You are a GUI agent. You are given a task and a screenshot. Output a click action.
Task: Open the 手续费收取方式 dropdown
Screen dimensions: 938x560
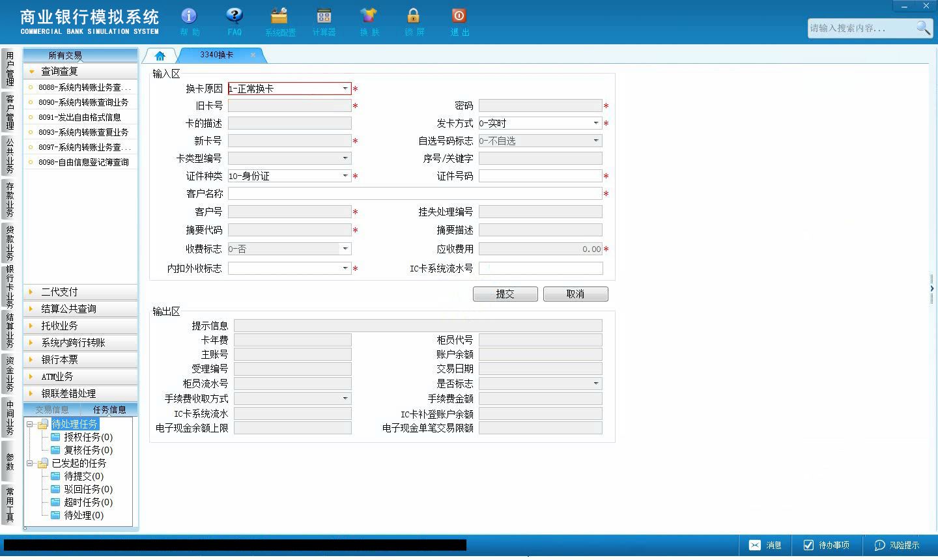[345, 398]
